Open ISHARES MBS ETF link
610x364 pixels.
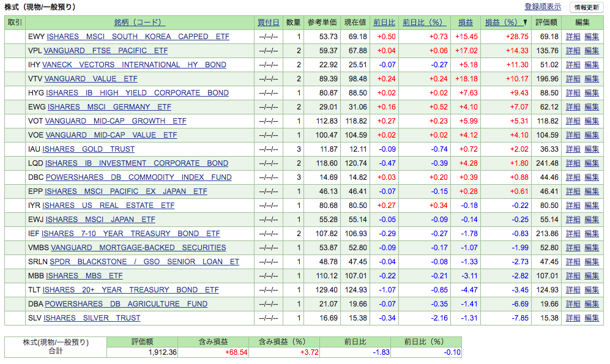tap(84, 276)
